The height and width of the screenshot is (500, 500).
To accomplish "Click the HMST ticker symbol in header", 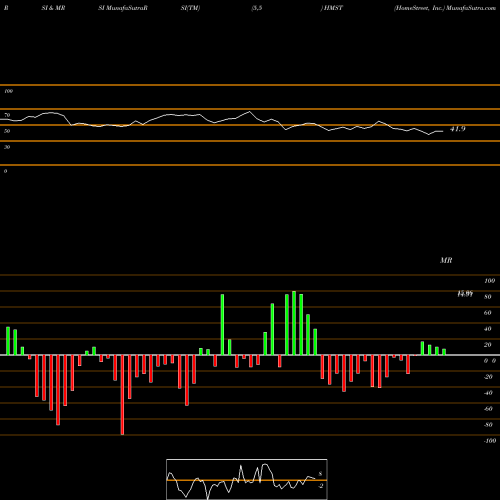I will (333, 8).
